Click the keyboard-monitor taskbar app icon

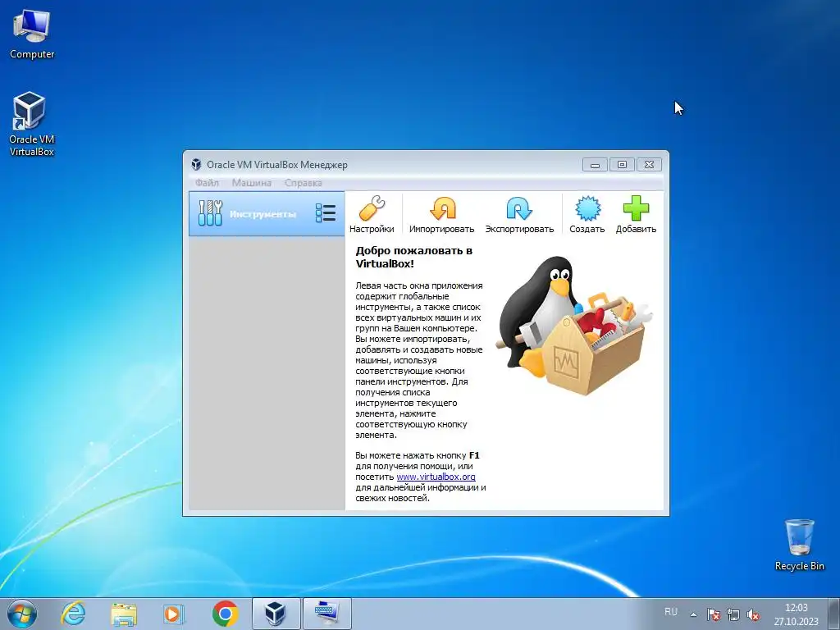[x=326, y=614]
